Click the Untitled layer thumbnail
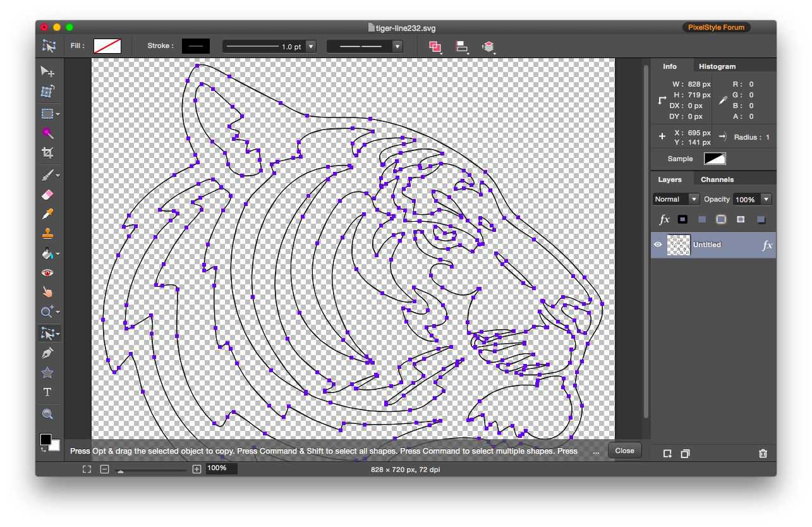Screen dimensions: 812x527 pos(679,245)
